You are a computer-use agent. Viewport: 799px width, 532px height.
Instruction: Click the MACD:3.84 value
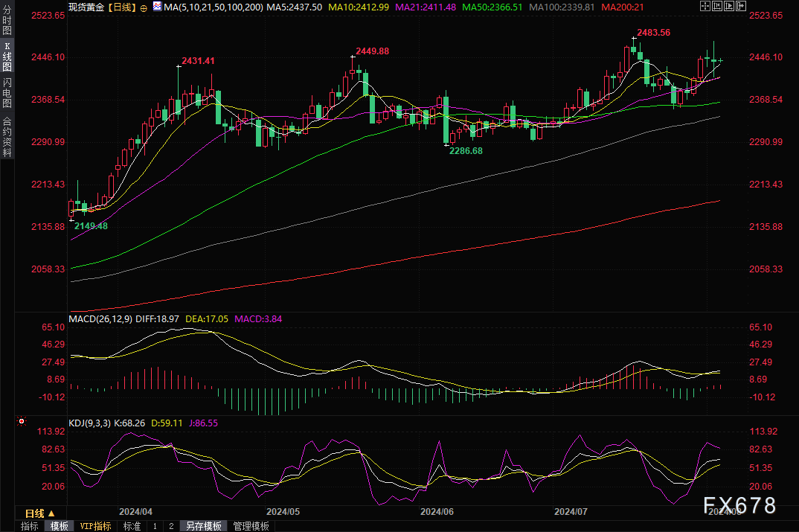258,319
